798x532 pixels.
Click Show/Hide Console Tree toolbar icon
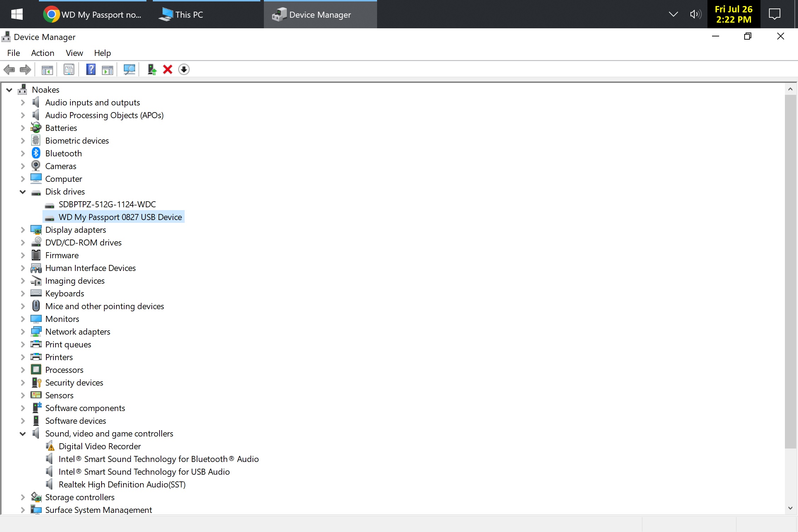(47, 69)
